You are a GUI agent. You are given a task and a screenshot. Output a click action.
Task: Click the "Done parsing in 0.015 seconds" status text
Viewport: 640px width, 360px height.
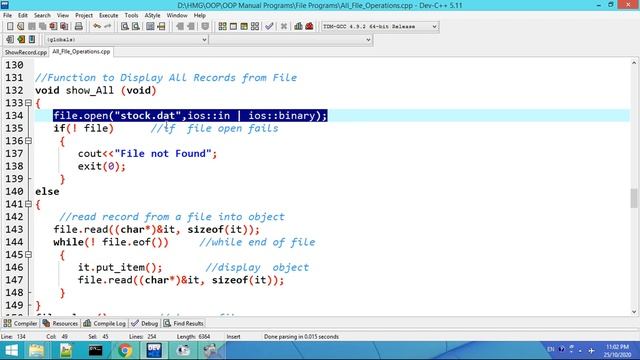tap(301, 337)
